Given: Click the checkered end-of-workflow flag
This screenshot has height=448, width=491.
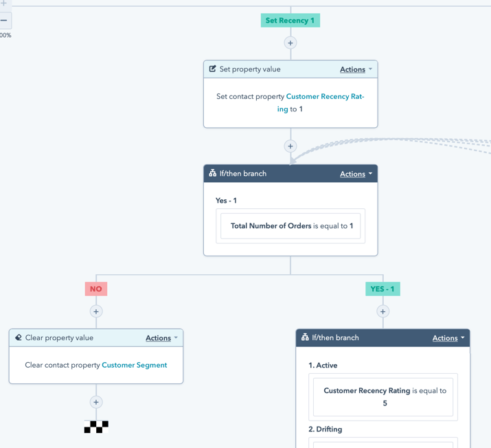Looking at the screenshot, I should coord(96,427).
